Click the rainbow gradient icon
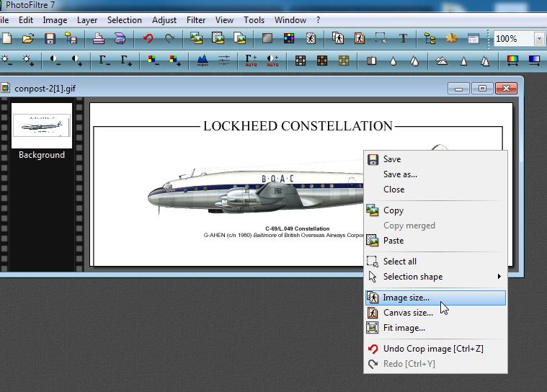Screen dimensions: 547x392 click(512, 61)
